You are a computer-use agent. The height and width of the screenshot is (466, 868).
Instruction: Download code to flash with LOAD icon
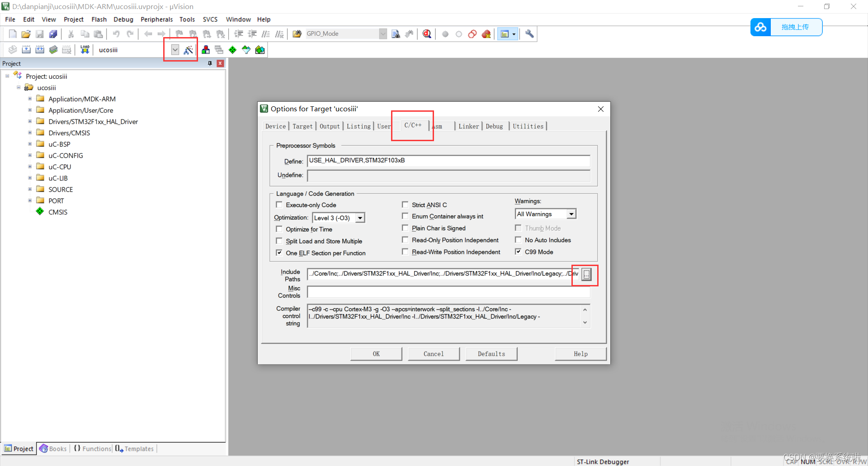[x=85, y=50]
